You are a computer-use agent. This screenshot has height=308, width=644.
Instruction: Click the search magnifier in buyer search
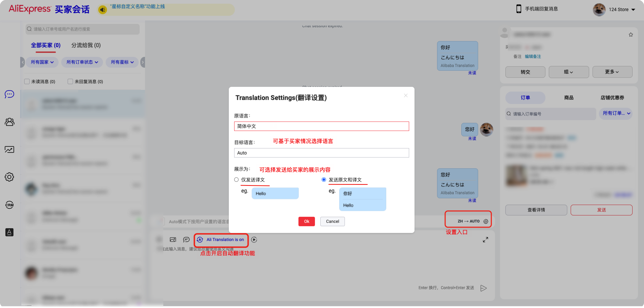tap(29, 29)
